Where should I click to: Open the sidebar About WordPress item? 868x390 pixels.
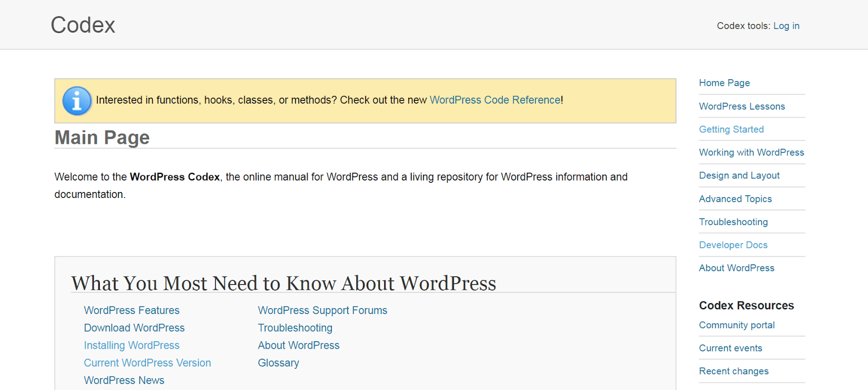coord(736,268)
